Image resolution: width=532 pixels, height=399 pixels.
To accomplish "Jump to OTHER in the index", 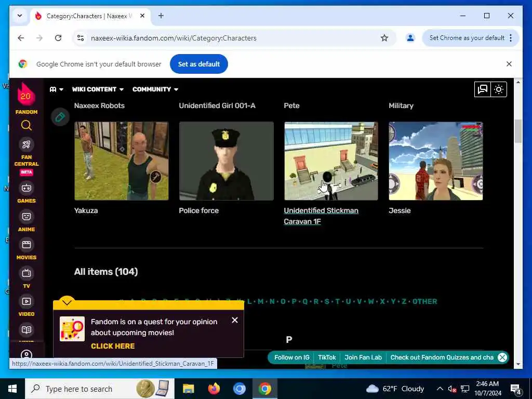I will pyautogui.click(x=424, y=301).
